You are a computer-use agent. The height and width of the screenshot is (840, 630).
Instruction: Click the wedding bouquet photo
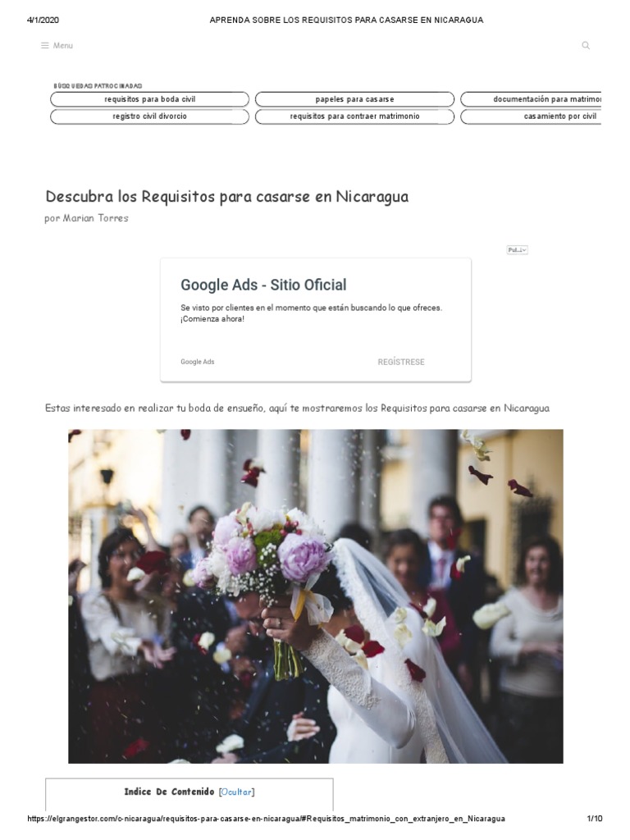coord(316,596)
